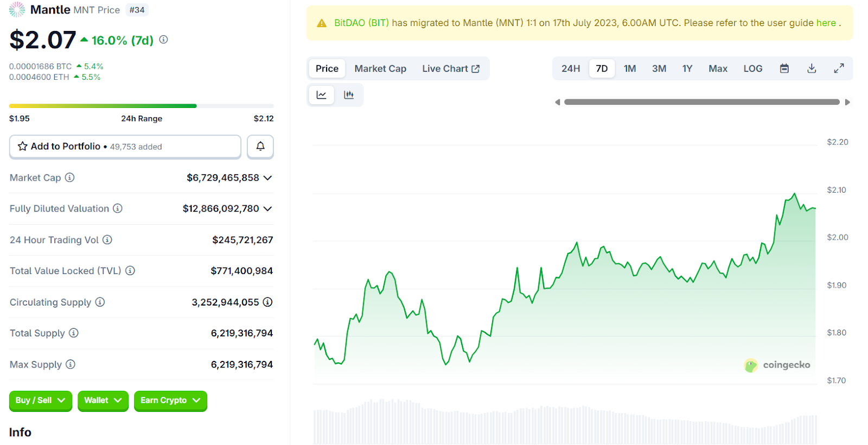Expand the Market Cap value chevron
The image size is (868, 445).
pyautogui.click(x=267, y=178)
